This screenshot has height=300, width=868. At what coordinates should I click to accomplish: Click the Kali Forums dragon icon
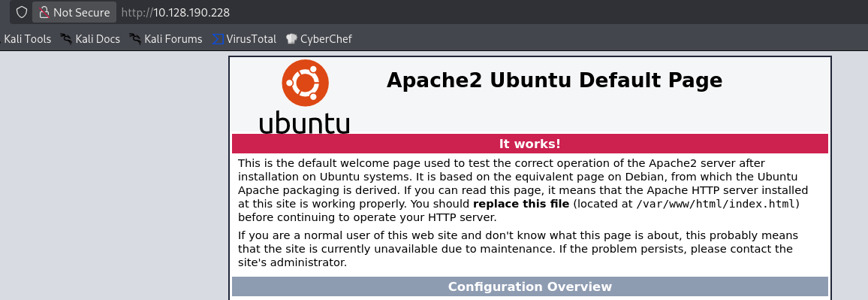pos(135,39)
